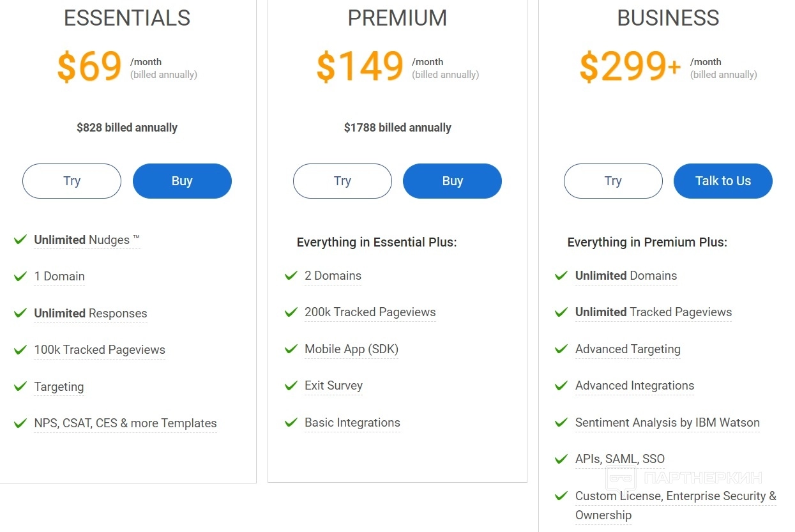Image resolution: width=795 pixels, height=532 pixels.
Task: Click the checkmark next to Advanced Targeting
Action: pos(561,349)
